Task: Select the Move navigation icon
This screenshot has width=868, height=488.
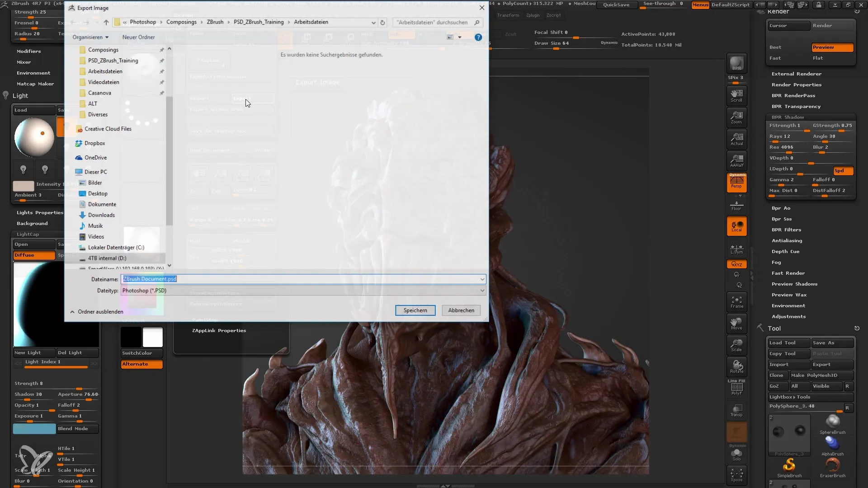Action: click(x=736, y=324)
